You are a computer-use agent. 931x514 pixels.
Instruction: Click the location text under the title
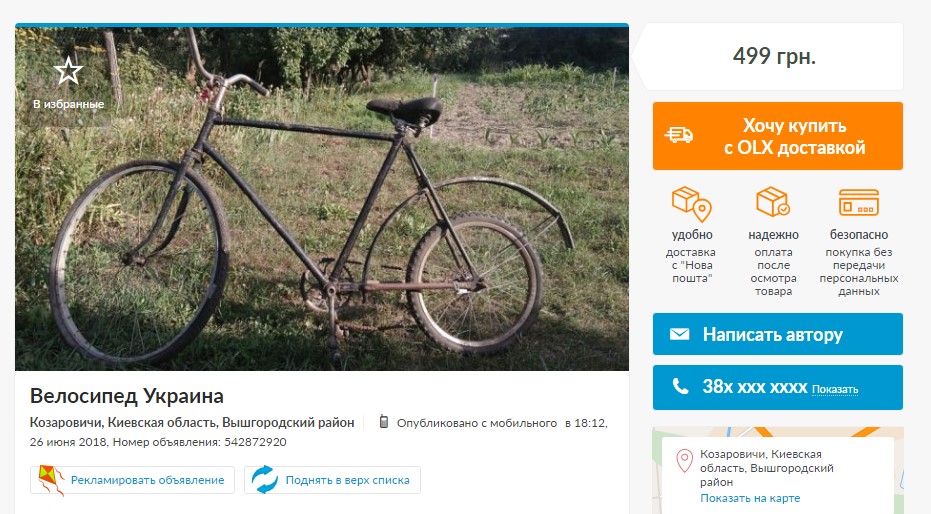tap(192, 422)
